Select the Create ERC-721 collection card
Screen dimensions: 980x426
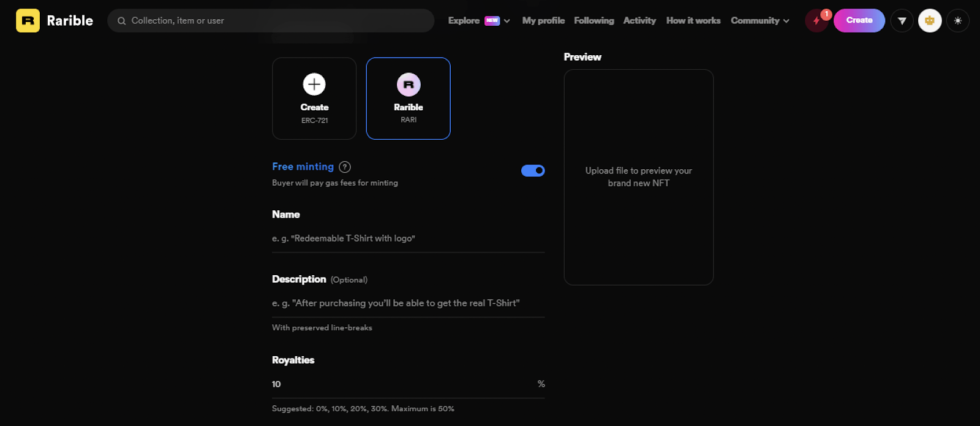[314, 99]
